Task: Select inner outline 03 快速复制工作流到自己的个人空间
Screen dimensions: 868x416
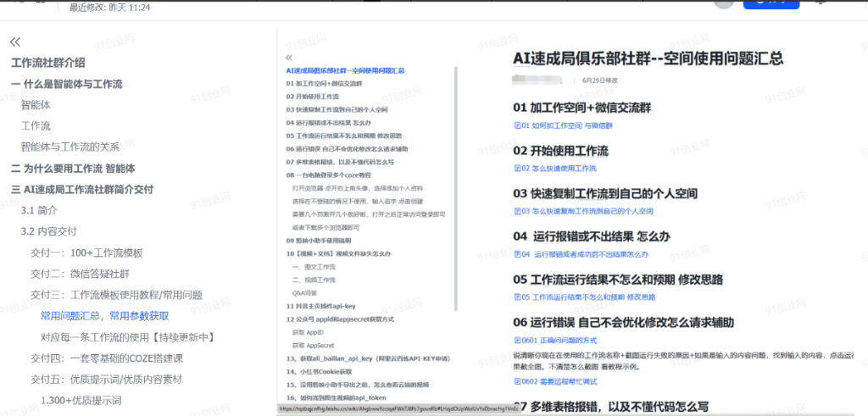Action: (x=337, y=109)
